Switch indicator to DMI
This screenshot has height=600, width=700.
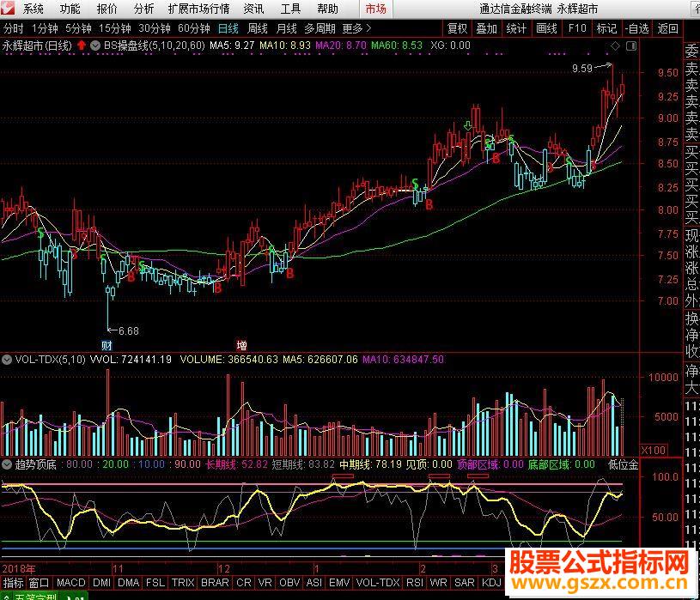point(102,583)
